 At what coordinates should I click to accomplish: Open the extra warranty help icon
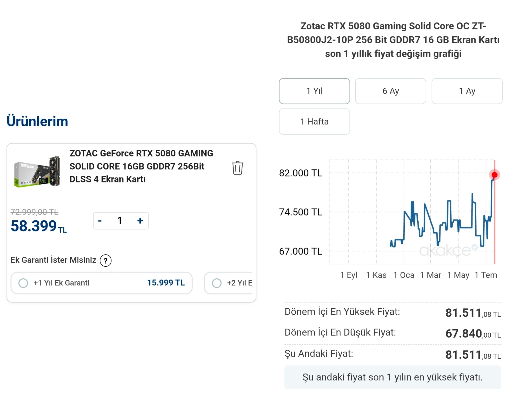tap(106, 261)
